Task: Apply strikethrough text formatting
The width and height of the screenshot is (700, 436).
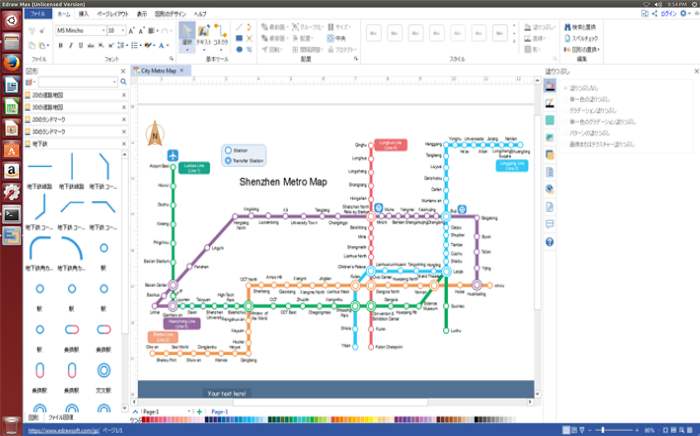Action: pyautogui.click(x=91, y=45)
